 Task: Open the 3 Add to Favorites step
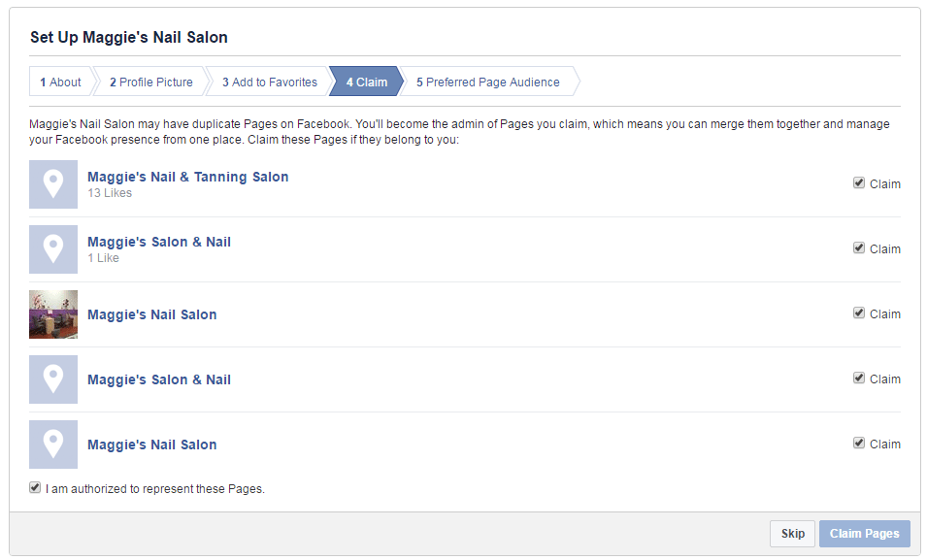pos(270,82)
